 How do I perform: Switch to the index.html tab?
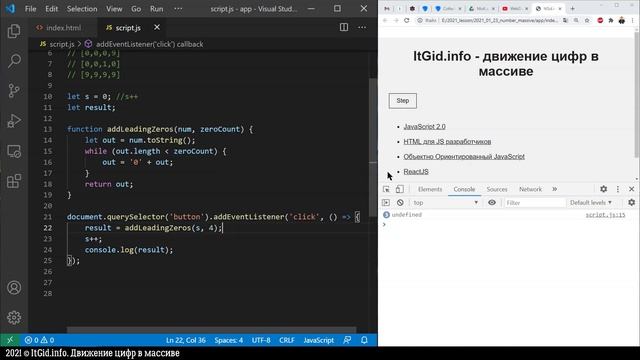click(x=63, y=27)
